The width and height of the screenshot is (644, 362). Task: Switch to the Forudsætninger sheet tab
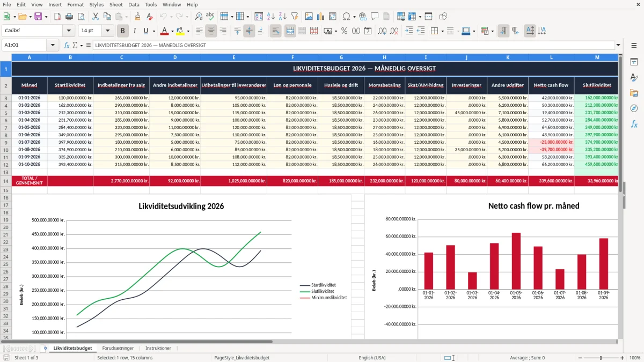click(118, 348)
